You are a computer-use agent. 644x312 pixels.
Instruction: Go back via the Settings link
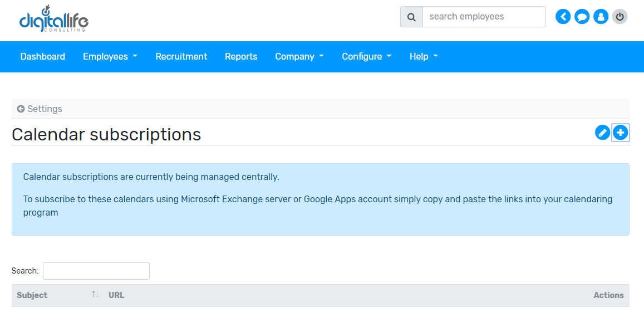pyautogui.click(x=40, y=109)
